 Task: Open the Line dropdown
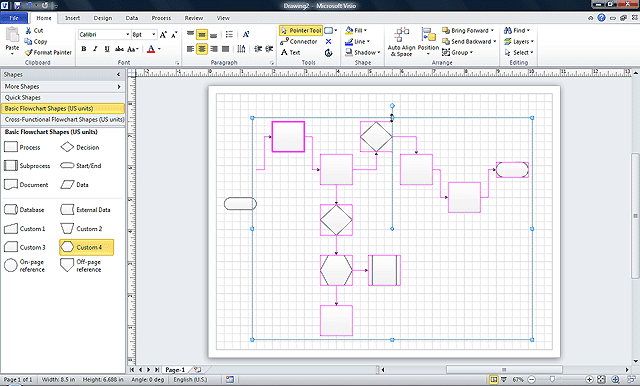[357, 42]
